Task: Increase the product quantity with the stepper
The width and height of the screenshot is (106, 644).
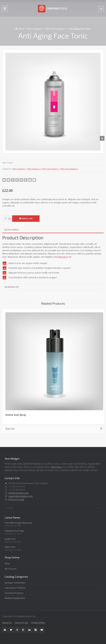Action: 9,218
